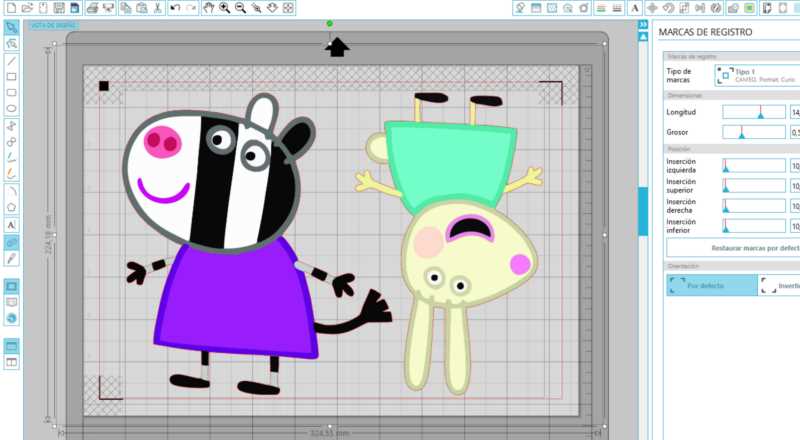Click the Longitud value field

coord(795,112)
